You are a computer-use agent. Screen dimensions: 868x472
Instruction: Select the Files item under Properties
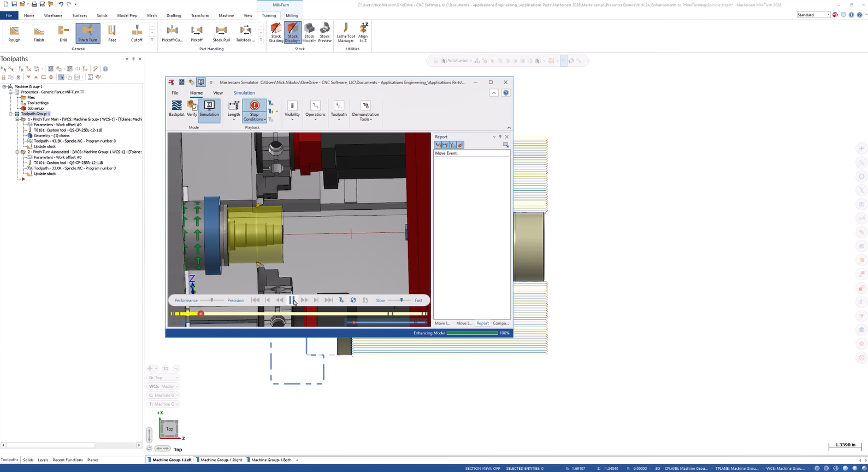(31, 97)
